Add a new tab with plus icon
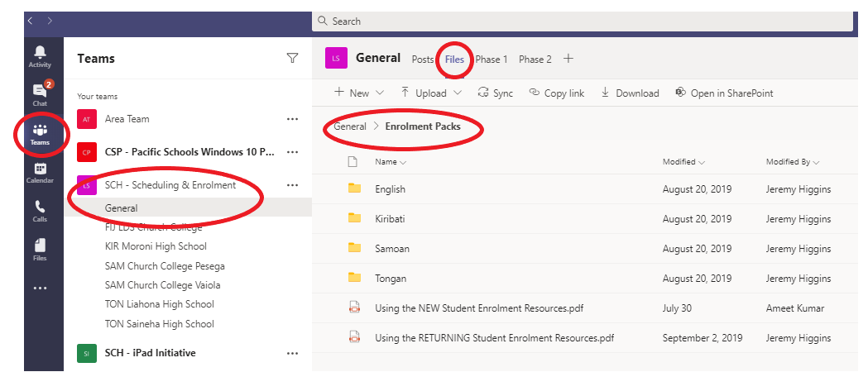 [x=568, y=59]
